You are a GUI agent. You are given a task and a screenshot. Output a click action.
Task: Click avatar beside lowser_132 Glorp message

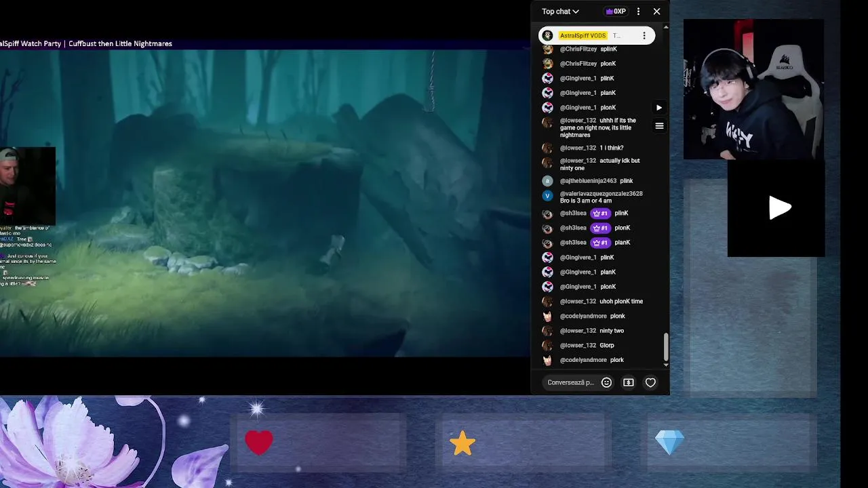click(x=547, y=346)
